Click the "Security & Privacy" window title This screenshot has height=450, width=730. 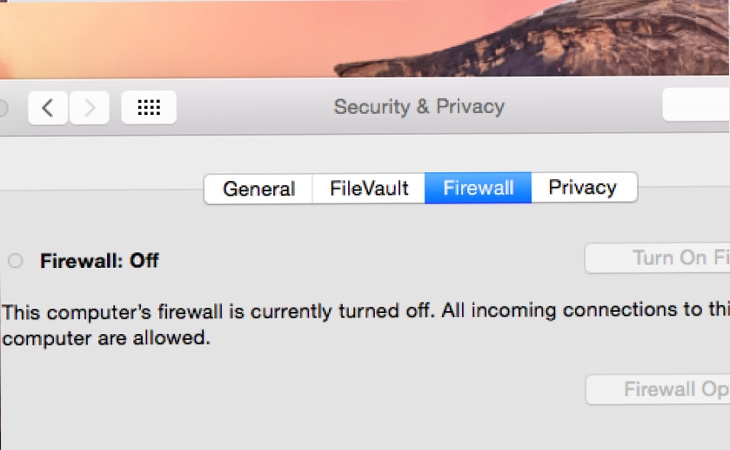tap(419, 106)
